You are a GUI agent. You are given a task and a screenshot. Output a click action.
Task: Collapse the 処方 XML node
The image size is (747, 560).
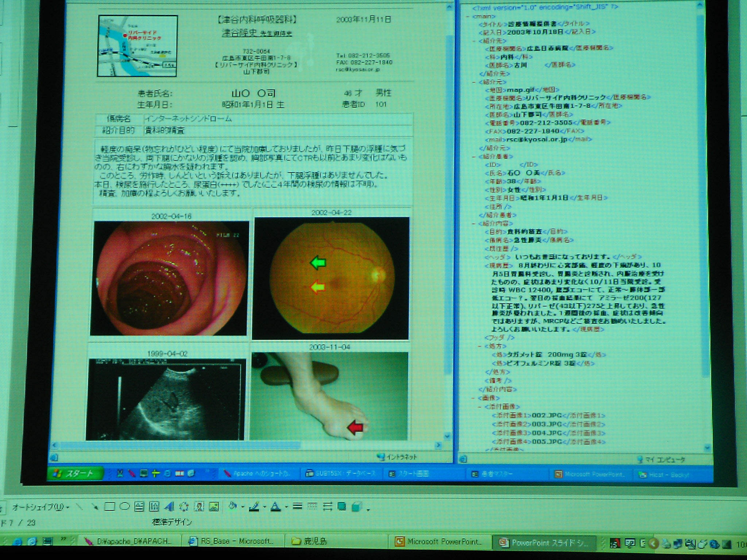pos(480,346)
